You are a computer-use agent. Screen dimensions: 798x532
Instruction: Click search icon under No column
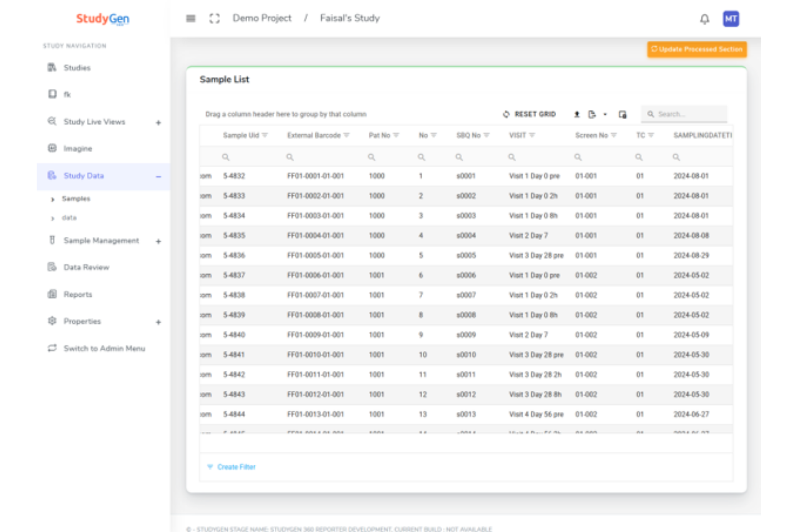pyautogui.click(x=421, y=157)
